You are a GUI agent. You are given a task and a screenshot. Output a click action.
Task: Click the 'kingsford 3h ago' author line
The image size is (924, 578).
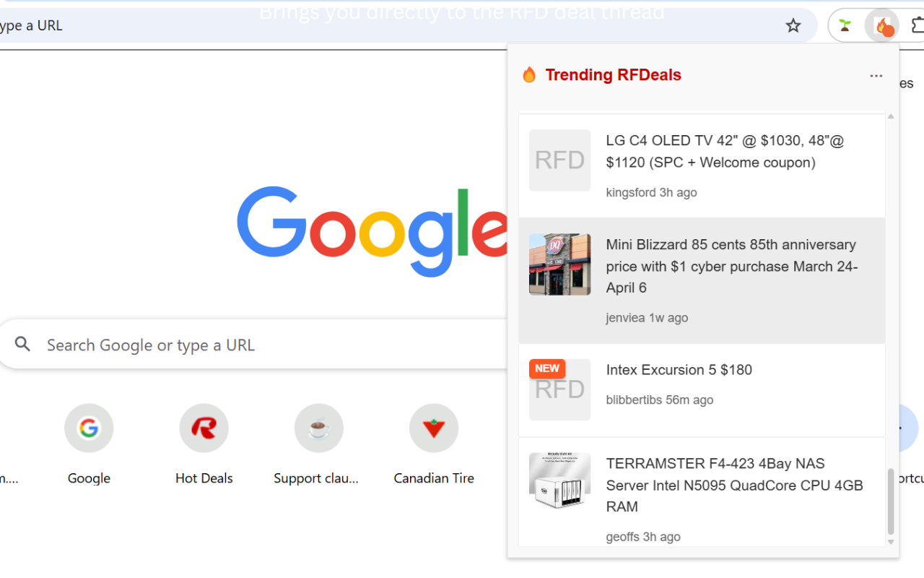(651, 192)
